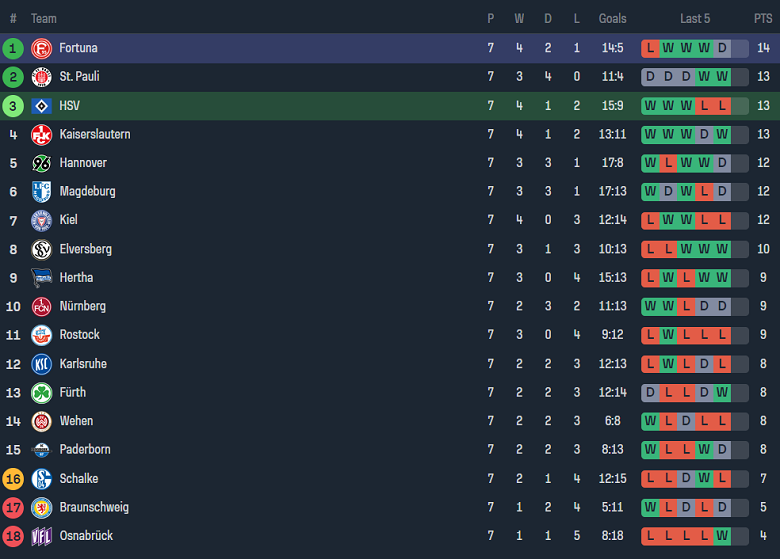Open the Magdeburg team link
780x559 pixels.
pyautogui.click(x=87, y=192)
